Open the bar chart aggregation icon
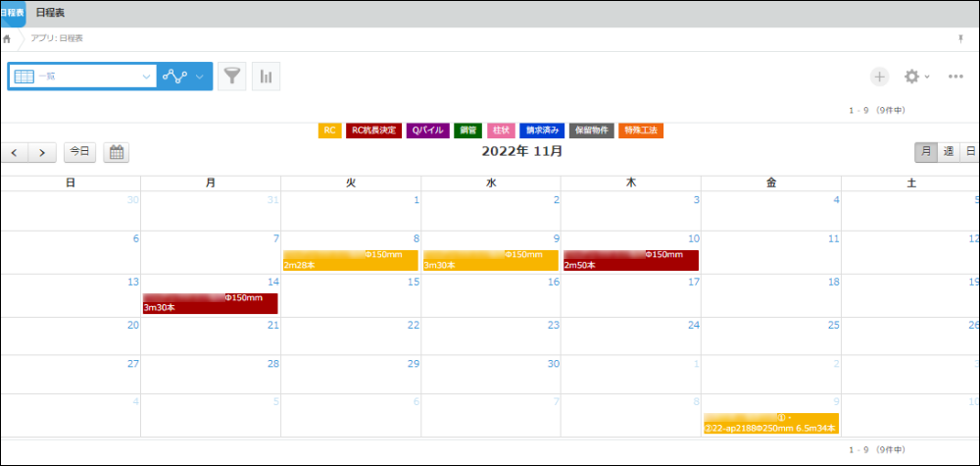This screenshot has height=466, width=980. coord(267,77)
